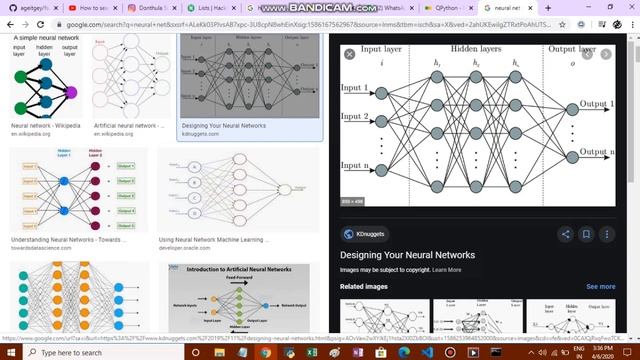640x360 pixels.
Task: Close the enlarged image preview panel
Action: tap(349, 54)
